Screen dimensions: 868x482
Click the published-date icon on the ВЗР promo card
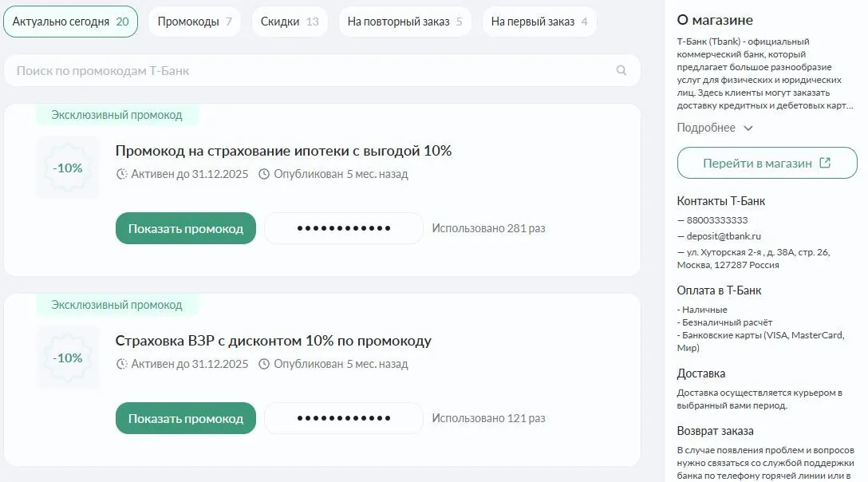(263, 365)
